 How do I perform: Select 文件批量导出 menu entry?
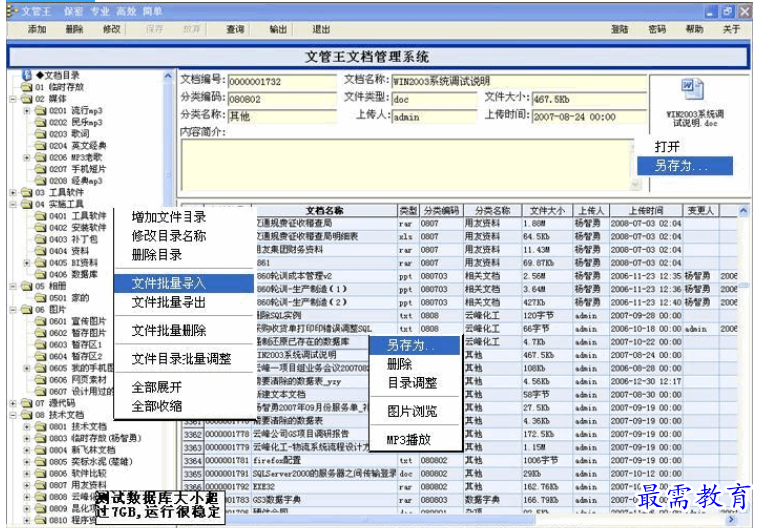tap(168, 302)
